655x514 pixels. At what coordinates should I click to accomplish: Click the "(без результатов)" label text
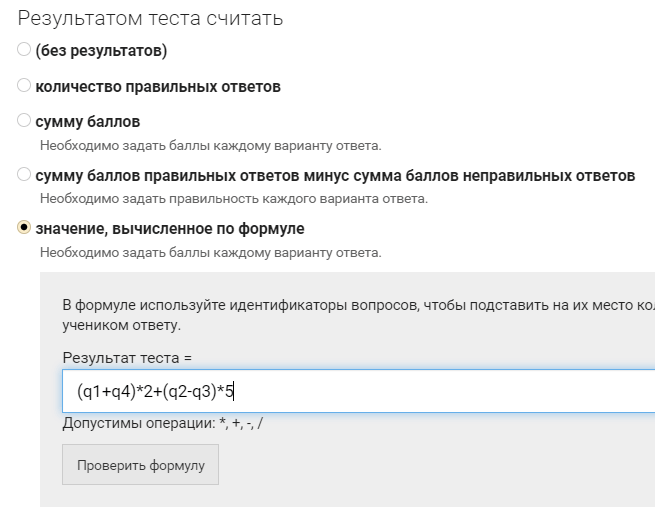(101, 51)
